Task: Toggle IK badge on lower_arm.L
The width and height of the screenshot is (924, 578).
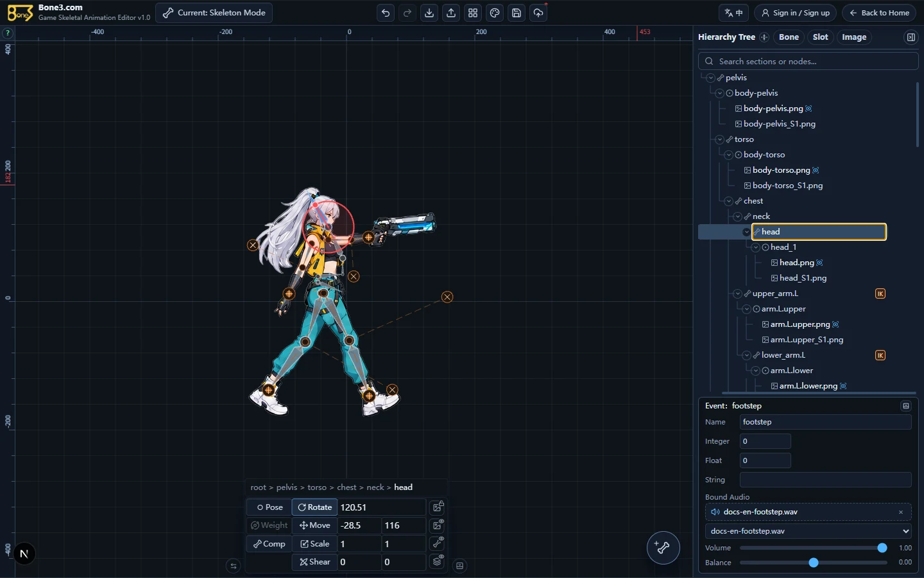Action: pyautogui.click(x=880, y=355)
